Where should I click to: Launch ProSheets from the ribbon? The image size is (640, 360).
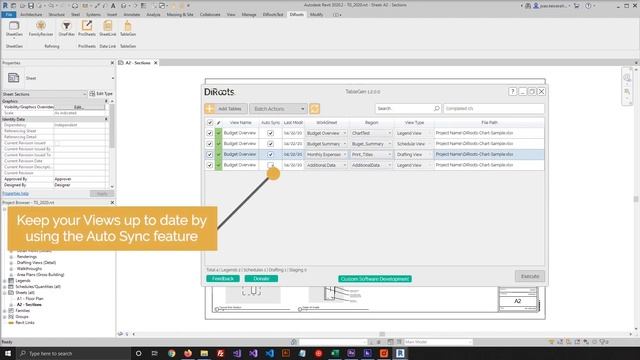coord(87,29)
